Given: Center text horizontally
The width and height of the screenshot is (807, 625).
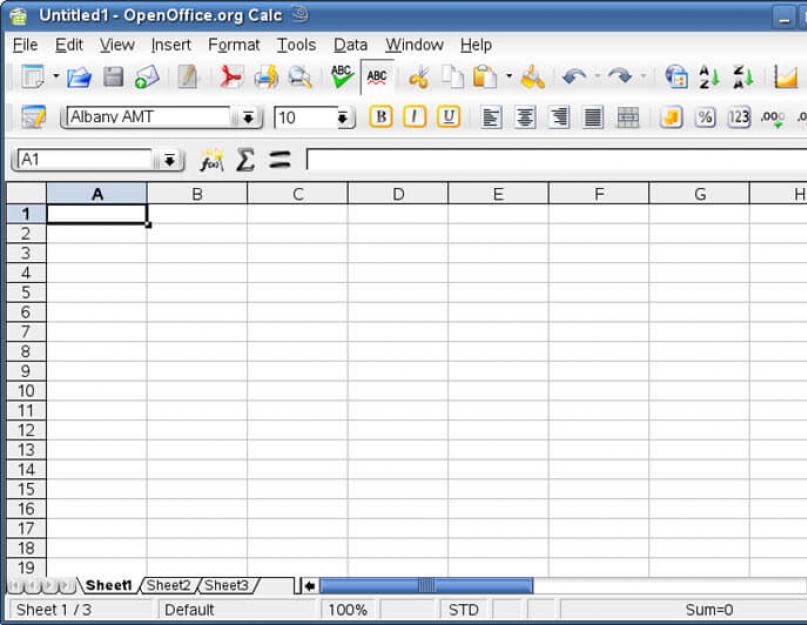Looking at the screenshot, I should tap(524, 117).
